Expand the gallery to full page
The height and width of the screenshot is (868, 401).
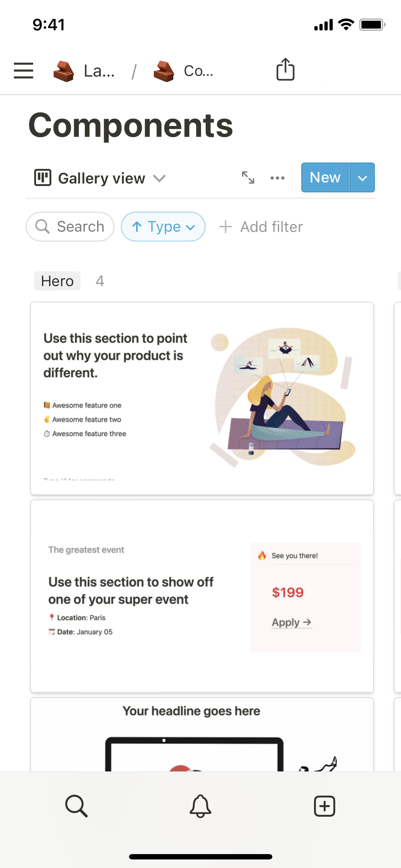pyautogui.click(x=248, y=177)
